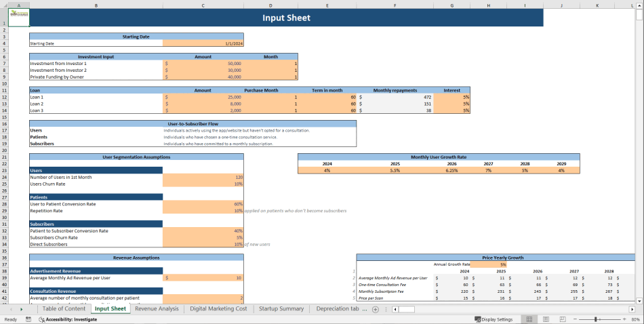This screenshot has width=644, height=324.
Task: Switch to Normal view
Action: point(529,319)
